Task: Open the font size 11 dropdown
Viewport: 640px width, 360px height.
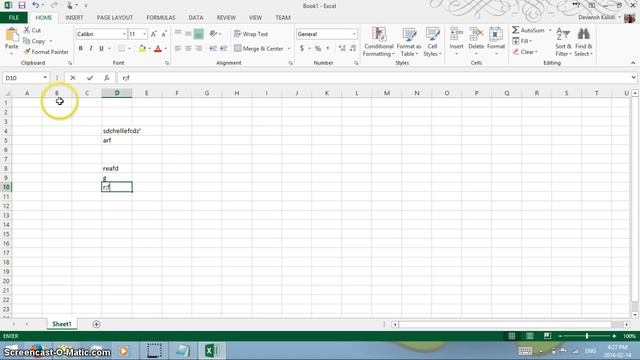Action: pos(144,34)
